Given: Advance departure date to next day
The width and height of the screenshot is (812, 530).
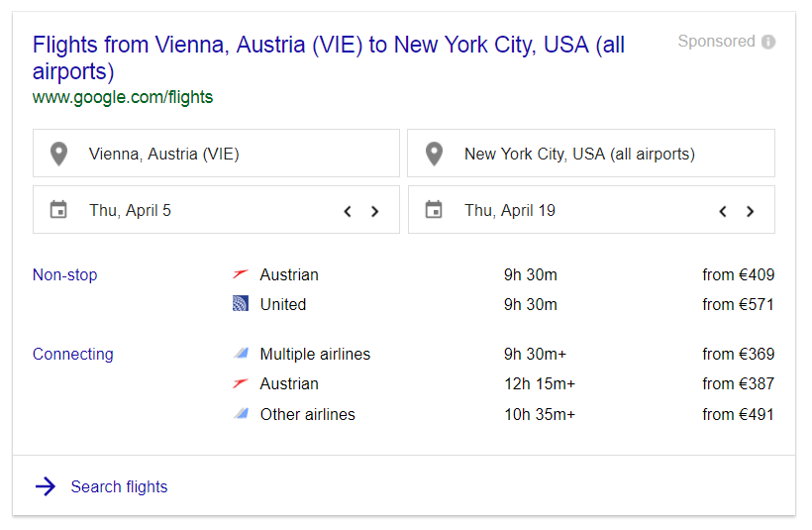Looking at the screenshot, I should [x=375, y=211].
